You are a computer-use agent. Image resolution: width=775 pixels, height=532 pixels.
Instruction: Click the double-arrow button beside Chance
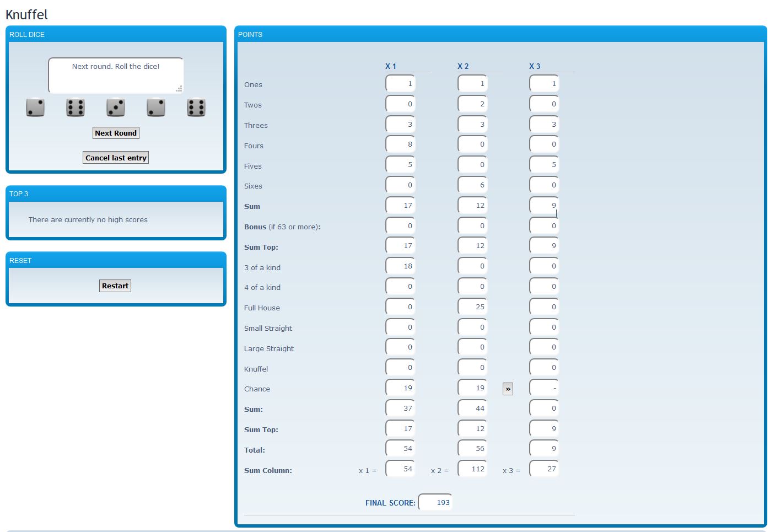point(508,389)
